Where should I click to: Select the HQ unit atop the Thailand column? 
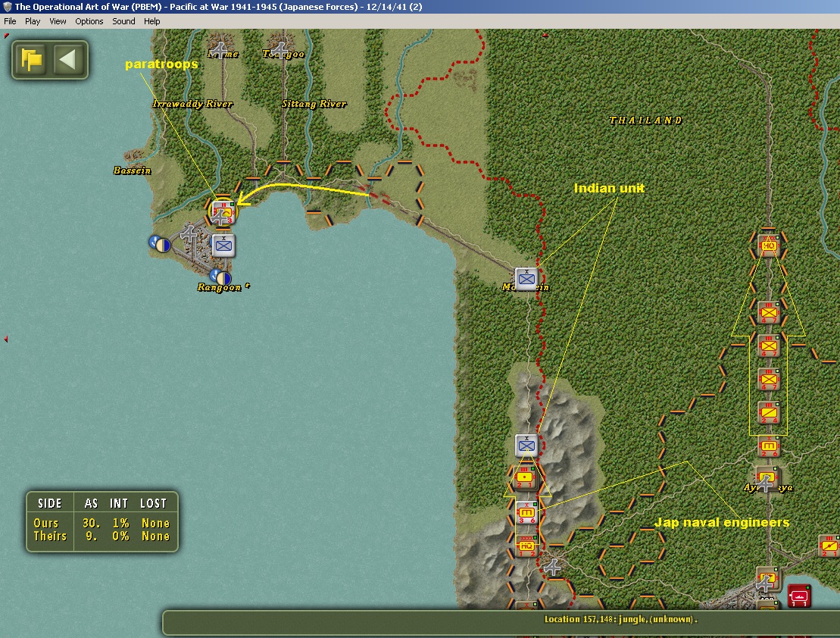pos(769,246)
